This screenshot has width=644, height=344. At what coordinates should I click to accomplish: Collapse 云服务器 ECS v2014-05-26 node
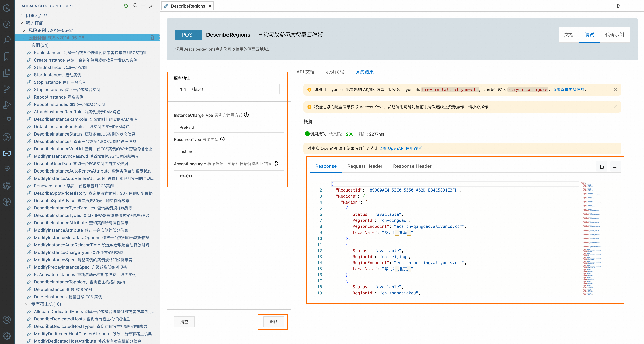click(24, 38)
